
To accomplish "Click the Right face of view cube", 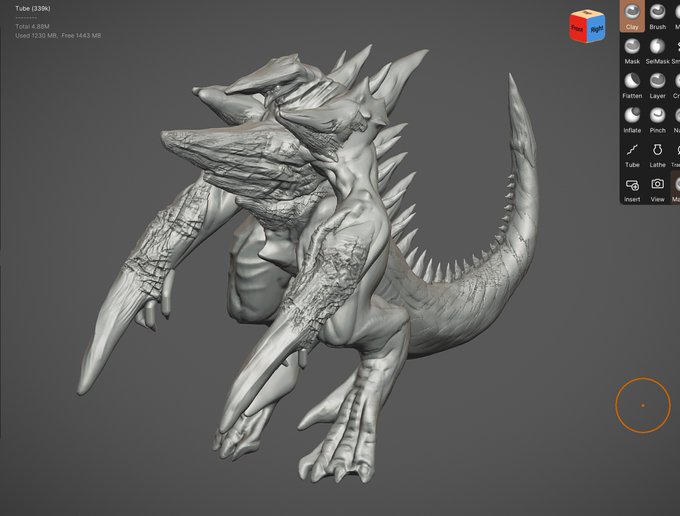I will coord(597,29).
